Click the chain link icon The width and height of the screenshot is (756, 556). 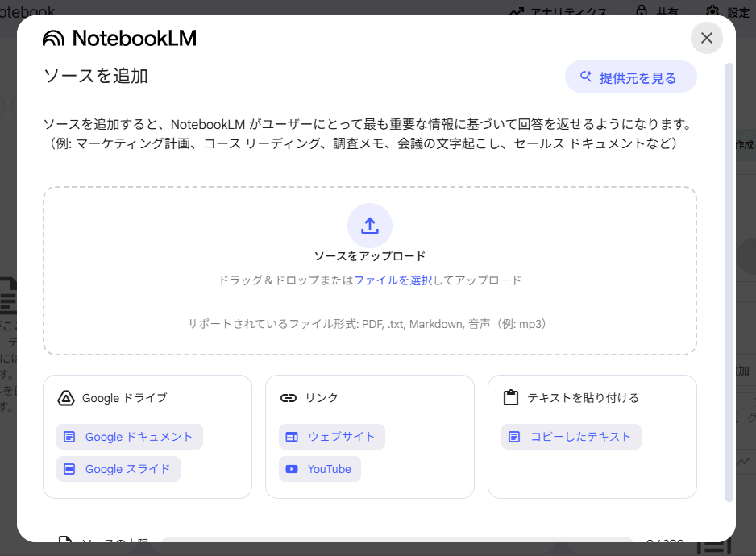click(x=289, y=398)
